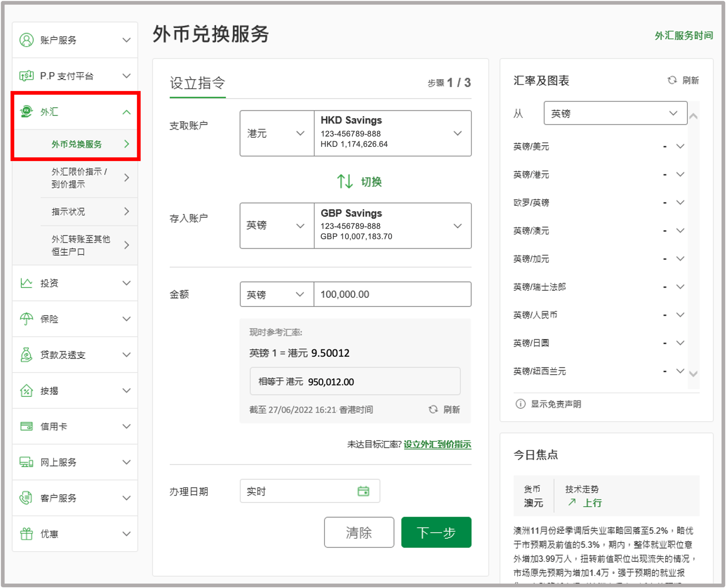Click the 信用卡 card icon
This screenshot has width=726, height=588.
27,426
